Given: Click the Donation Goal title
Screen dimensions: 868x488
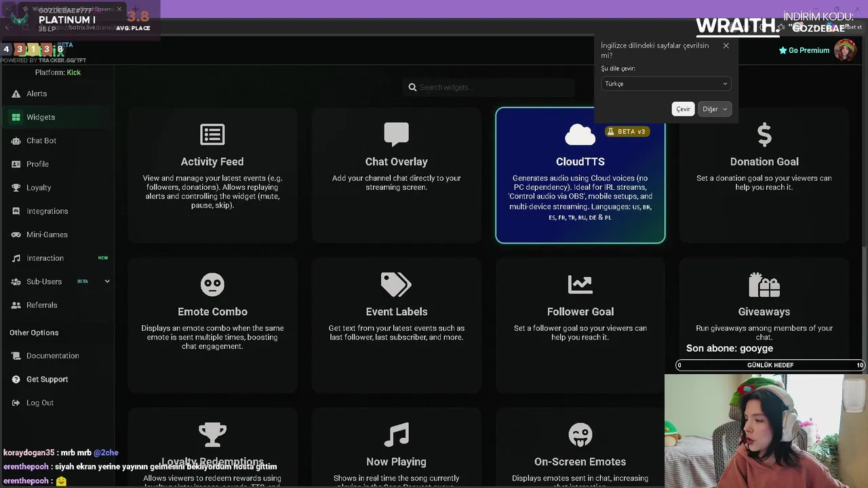Looking at the screenshot, I should point(764,161).
